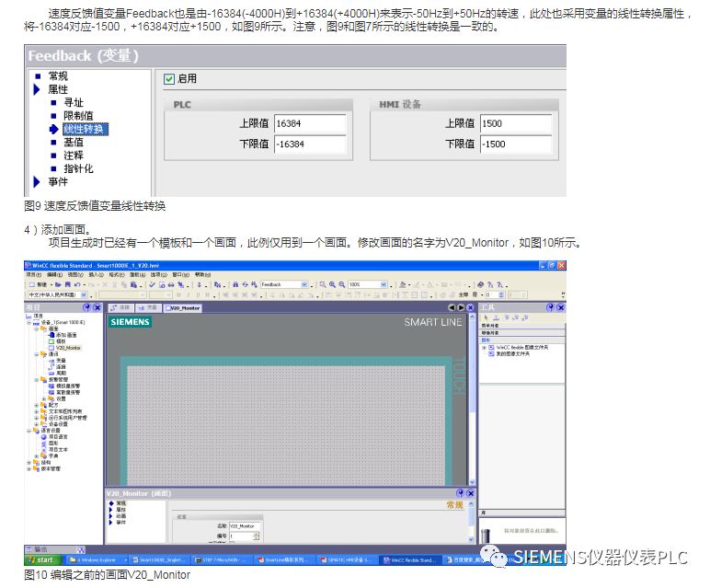Select 注释 property item

point(74,156)
